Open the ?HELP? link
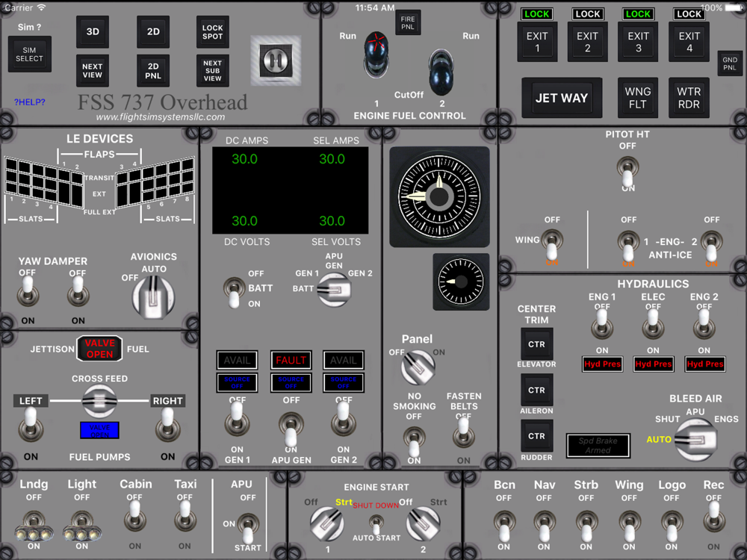 (30, 102)
